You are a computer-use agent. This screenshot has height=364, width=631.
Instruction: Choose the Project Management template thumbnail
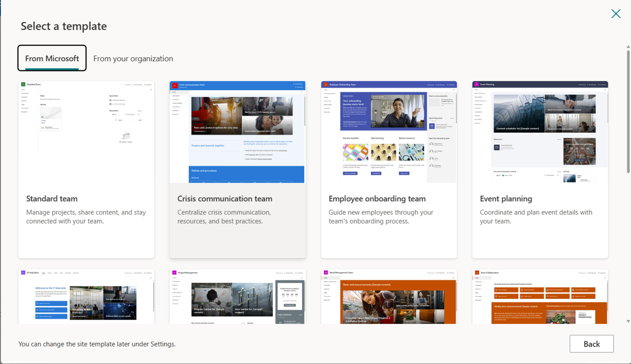pos(237,297)
